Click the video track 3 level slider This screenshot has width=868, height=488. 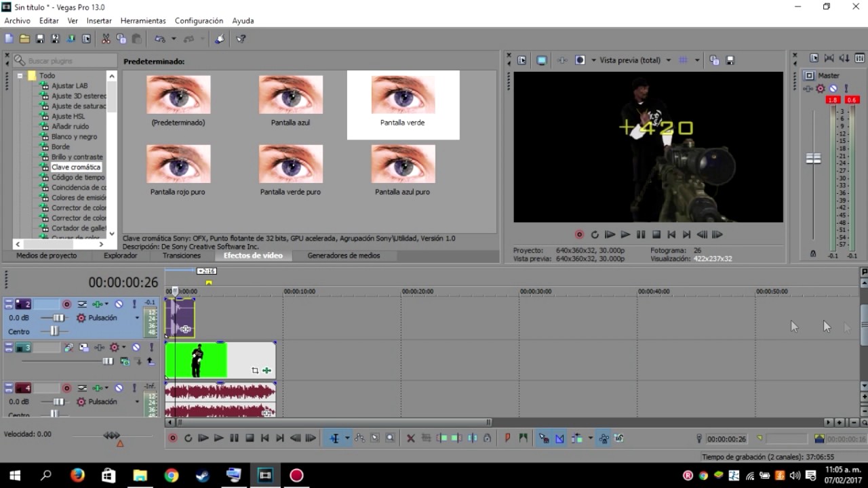[x=108, y=361]
